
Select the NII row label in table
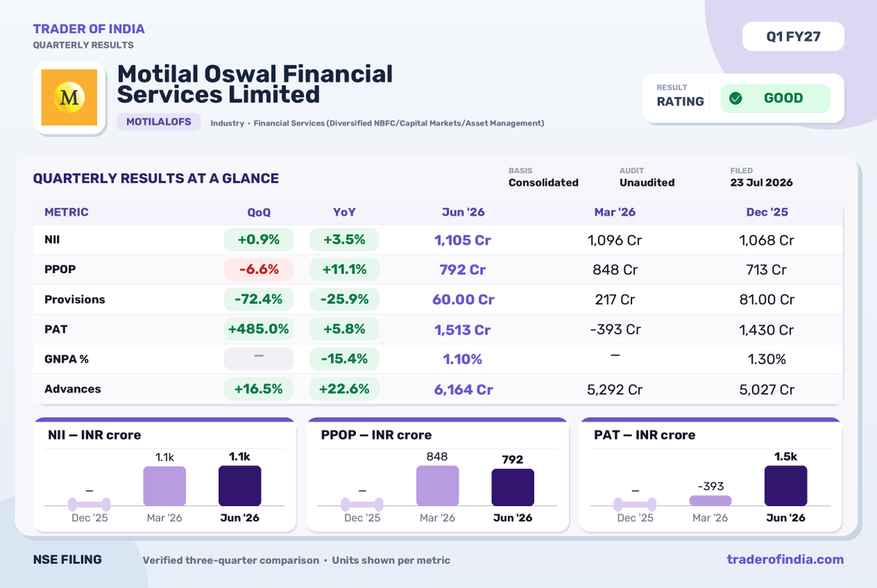51,240
